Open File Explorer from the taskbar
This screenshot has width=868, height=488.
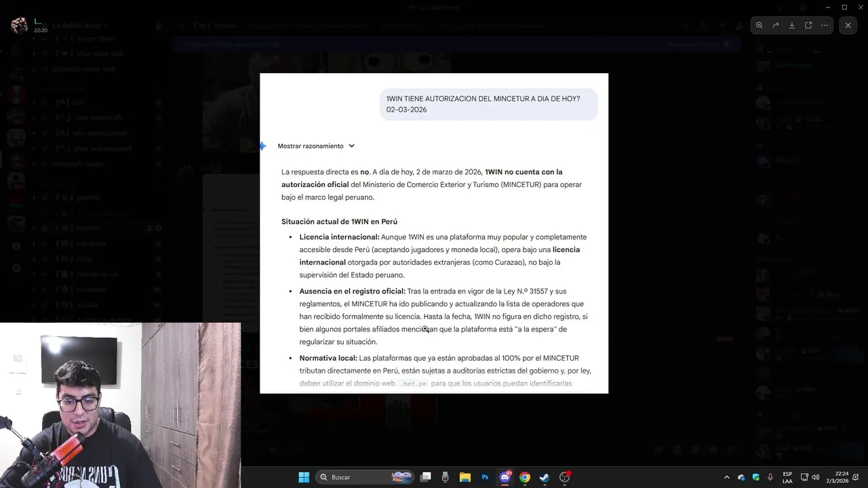pos(465,477)
